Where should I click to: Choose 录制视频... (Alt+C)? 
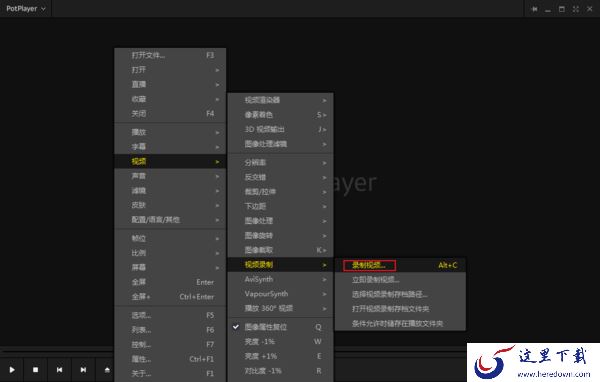point(400,265)
